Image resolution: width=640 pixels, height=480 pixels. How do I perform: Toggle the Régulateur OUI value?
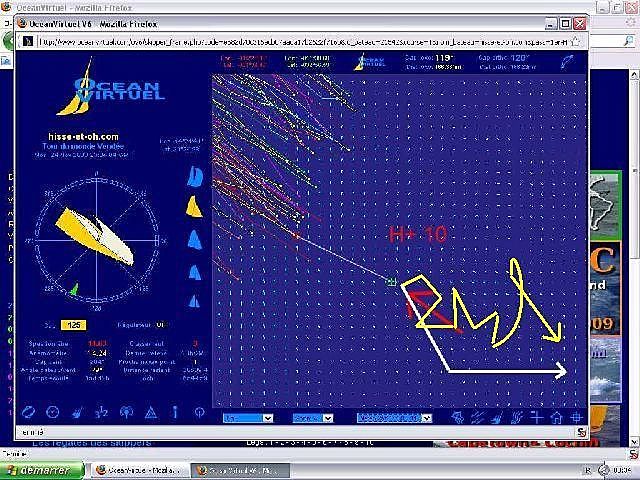pos(160,325)
